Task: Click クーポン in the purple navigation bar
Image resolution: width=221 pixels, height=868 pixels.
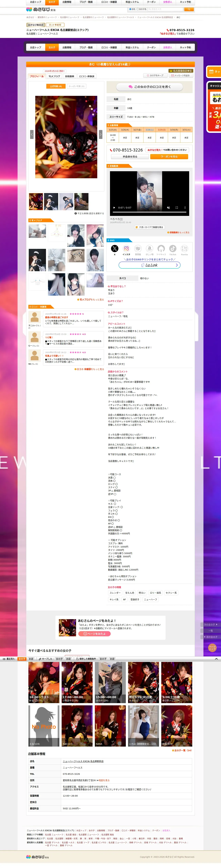Action: 151,48
